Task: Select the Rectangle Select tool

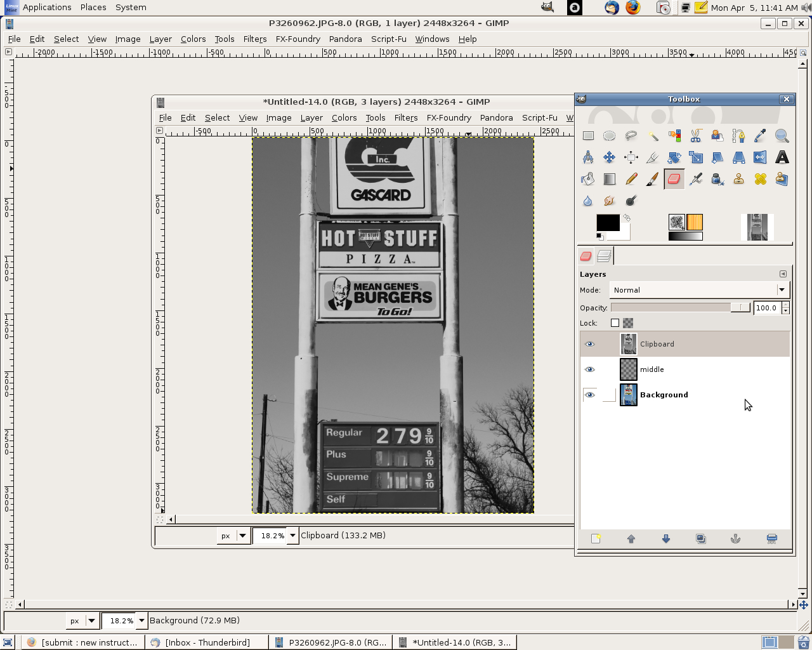Action: click(588, 136)
